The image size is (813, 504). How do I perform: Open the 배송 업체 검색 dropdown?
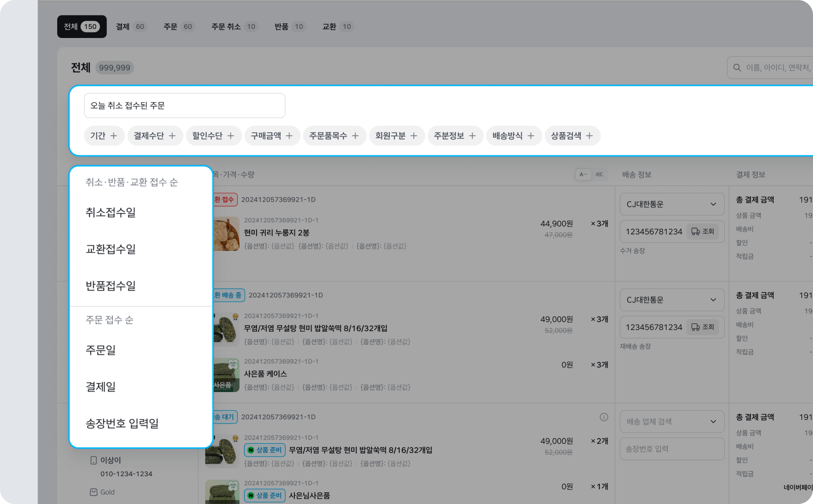(x=672, y=422)
